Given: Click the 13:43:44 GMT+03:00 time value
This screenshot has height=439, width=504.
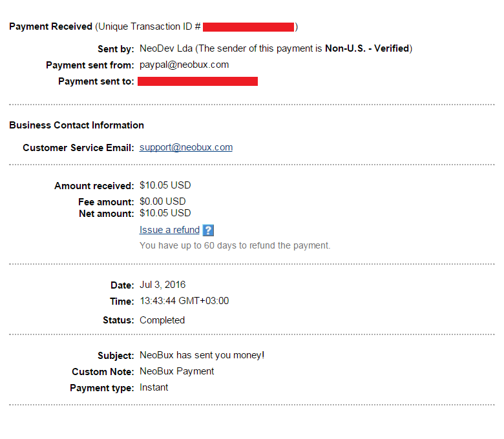Looking at the screenshot, I should [184, 301].
